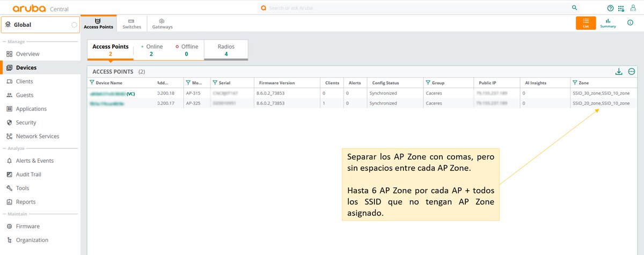Sort by the Firmware Version column
The height and width of the screenshot is (255, 644).
pos(277,83)
